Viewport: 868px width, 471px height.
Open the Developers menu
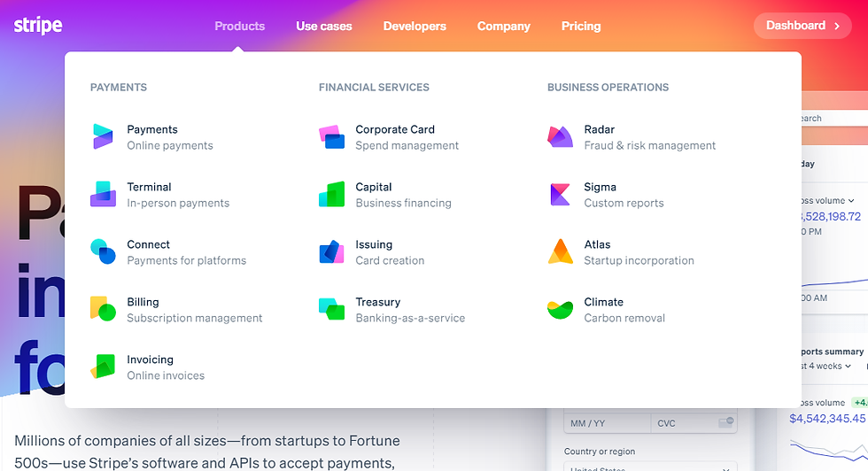[415, 26]
